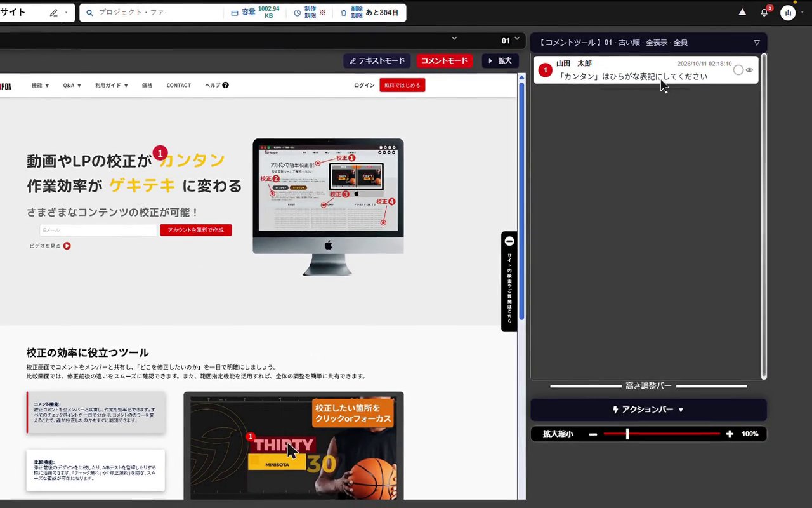Click the basketball THIRTY video thumbnail
812x508 pixels.
pyautogui.click(x=294, y=446)
